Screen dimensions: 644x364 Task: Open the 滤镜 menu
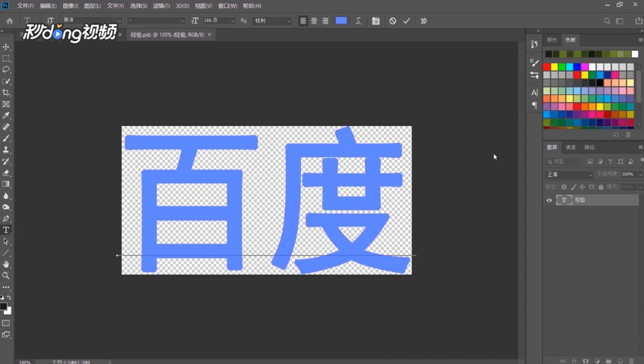[161, 6]
